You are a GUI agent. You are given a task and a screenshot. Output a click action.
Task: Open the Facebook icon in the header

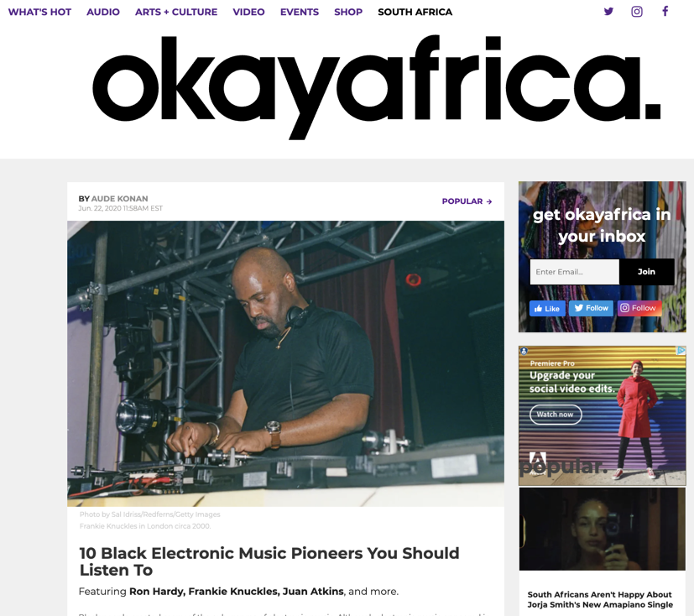point(665,11)
